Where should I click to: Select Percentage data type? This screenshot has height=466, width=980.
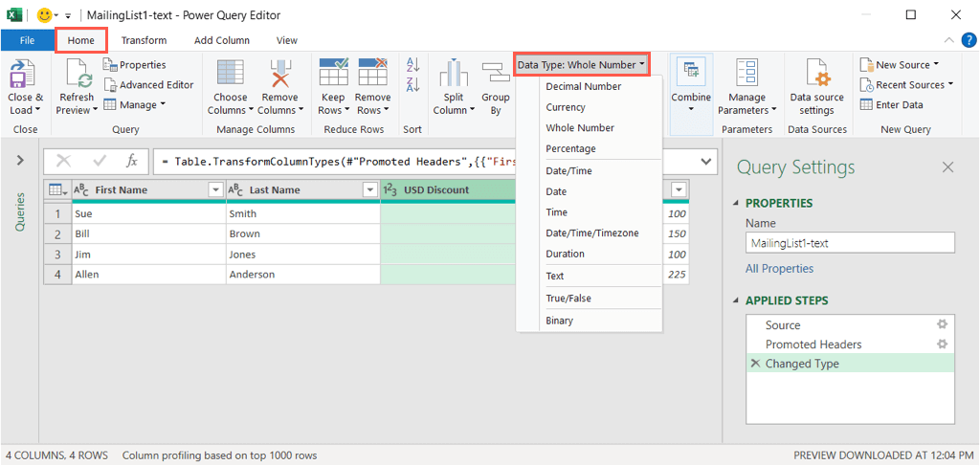coord(570,148)
